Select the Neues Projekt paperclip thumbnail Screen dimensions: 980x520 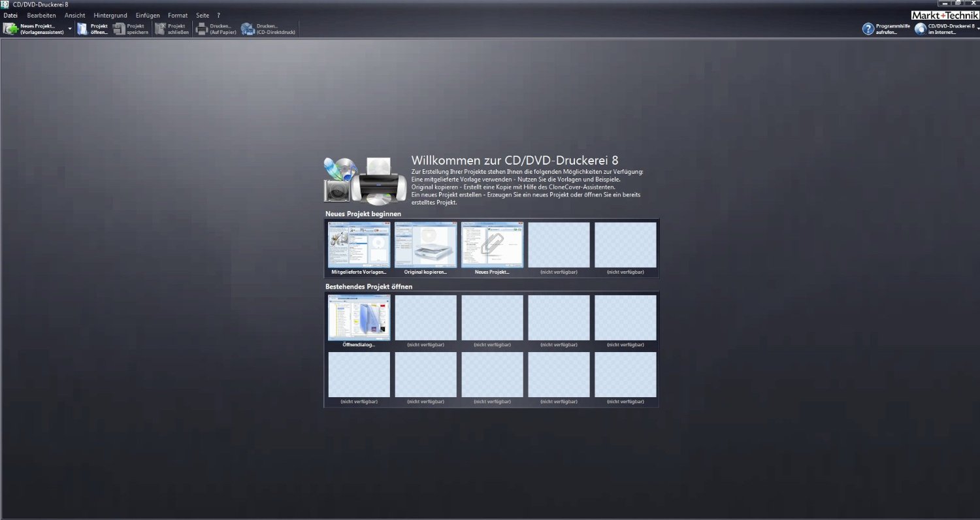pos(493,245)
